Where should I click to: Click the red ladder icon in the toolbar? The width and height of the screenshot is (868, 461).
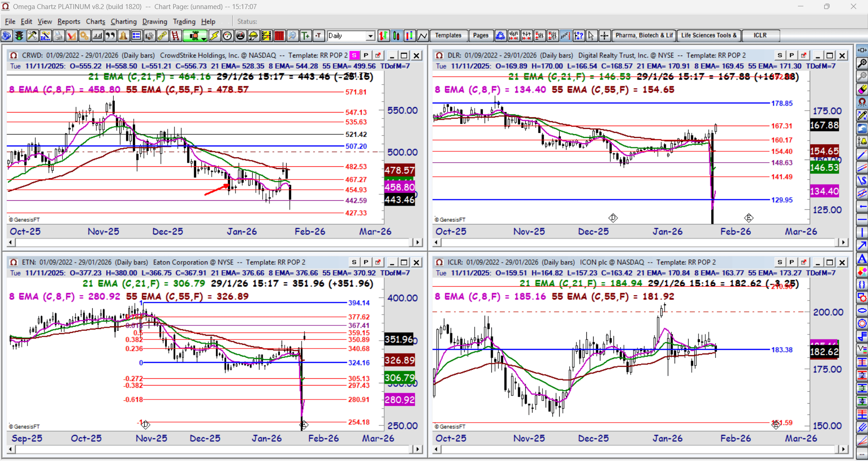[x=175, y=36]
